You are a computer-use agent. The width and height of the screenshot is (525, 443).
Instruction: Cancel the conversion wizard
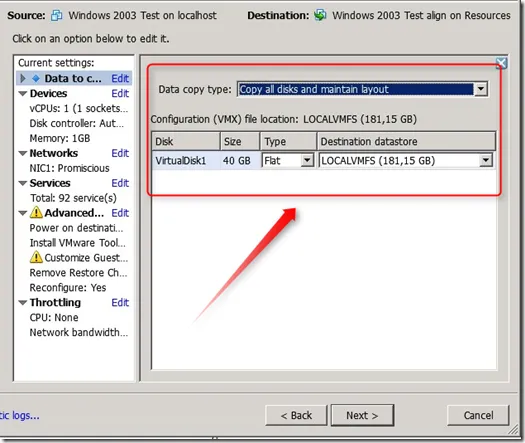click(x=478, y=416)
